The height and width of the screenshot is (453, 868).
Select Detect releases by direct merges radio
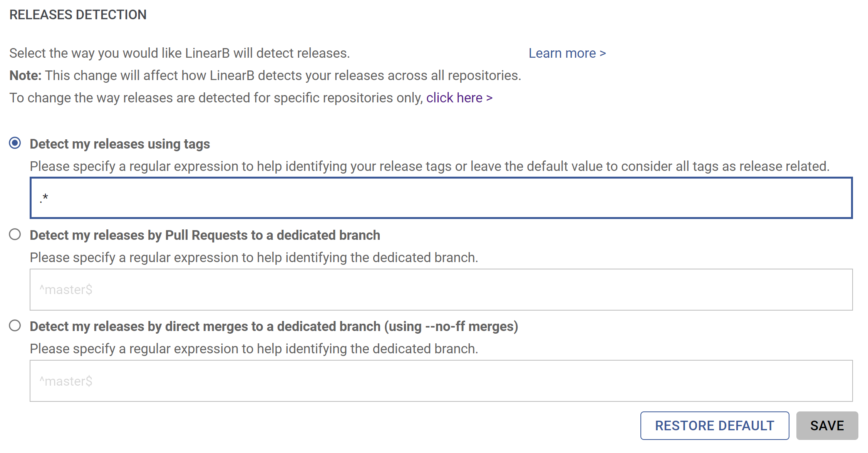(15, 326)
